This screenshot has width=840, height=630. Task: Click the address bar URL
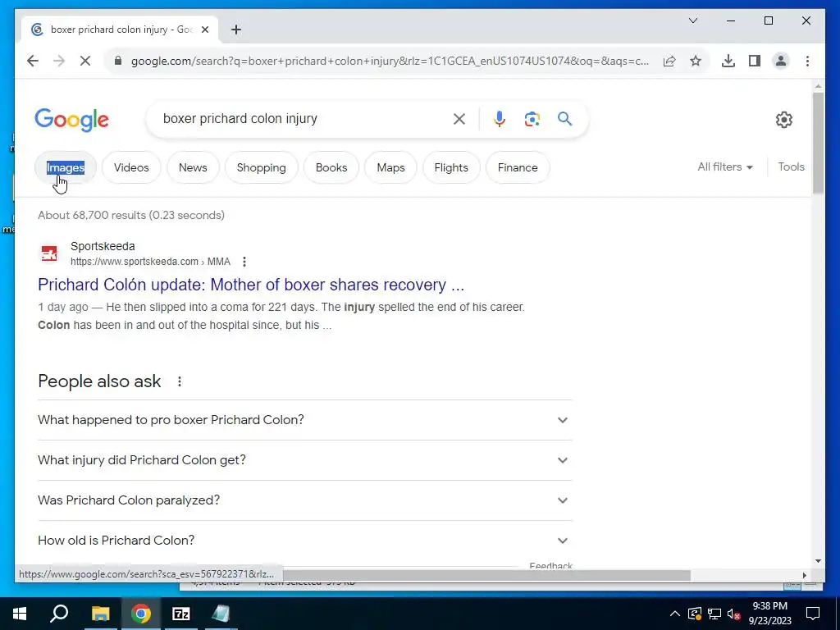coord(390,61)
